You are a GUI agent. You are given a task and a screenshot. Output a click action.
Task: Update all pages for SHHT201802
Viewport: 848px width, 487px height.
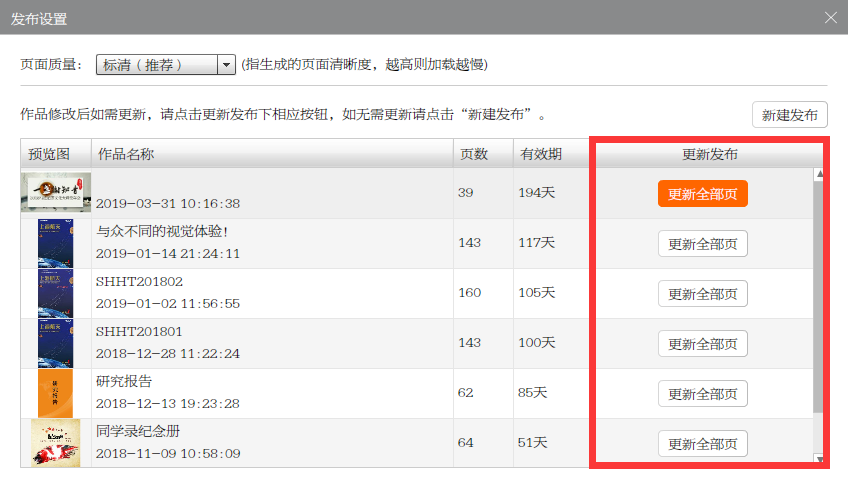(702, 294)
